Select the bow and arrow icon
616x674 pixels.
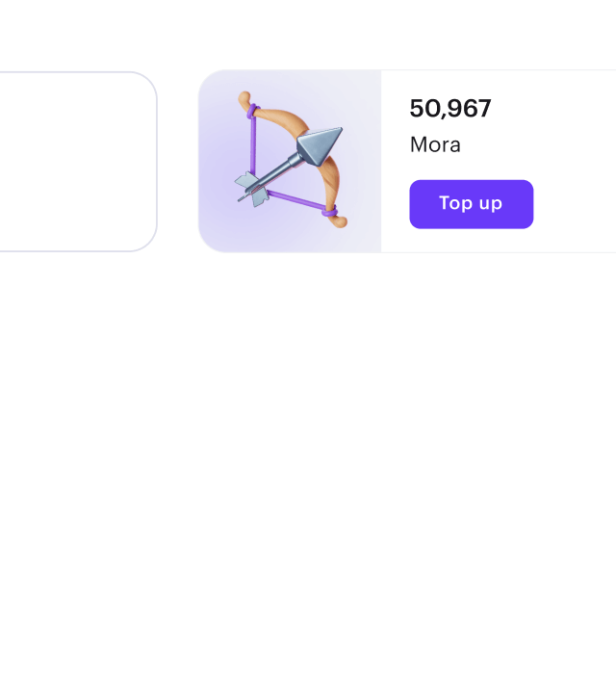coord(291,160)
